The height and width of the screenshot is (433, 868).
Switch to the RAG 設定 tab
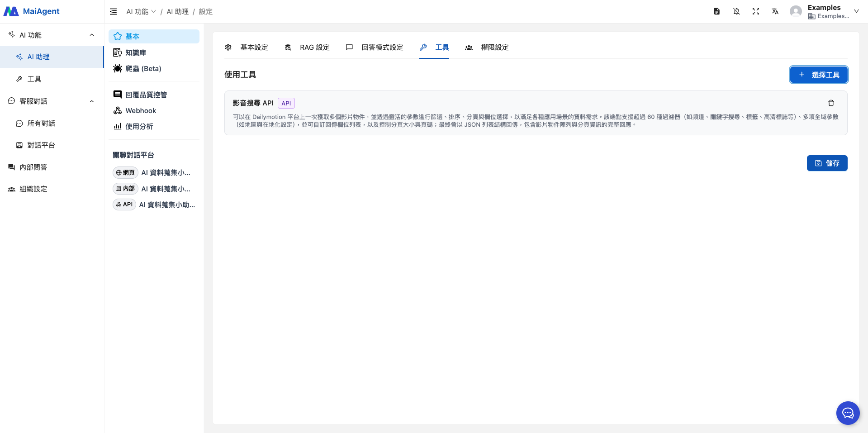315,47
